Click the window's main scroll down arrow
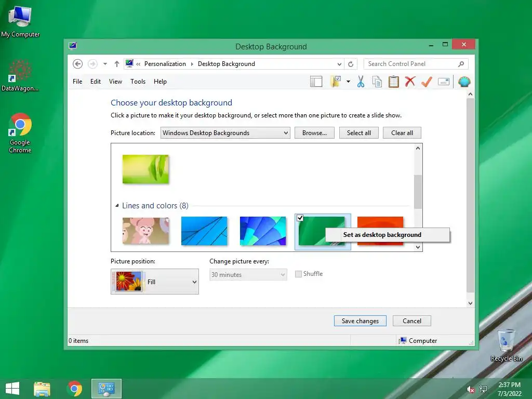Image resolution: width=532 pixels, height=399 pixels. (x=470, y=303)
